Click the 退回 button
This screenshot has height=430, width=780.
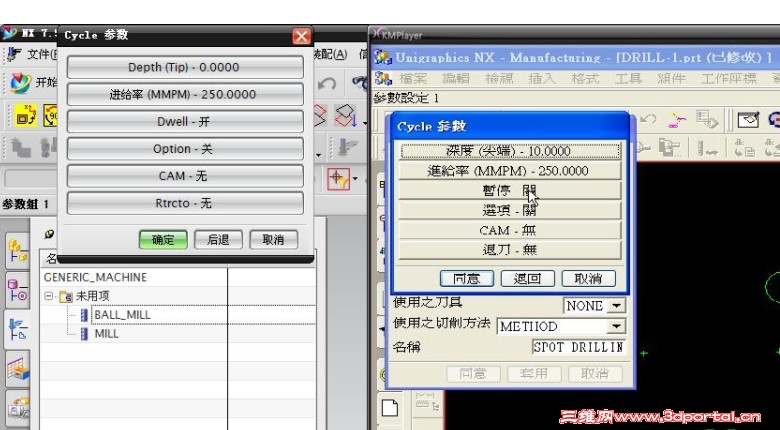click(x=528, y=279)
